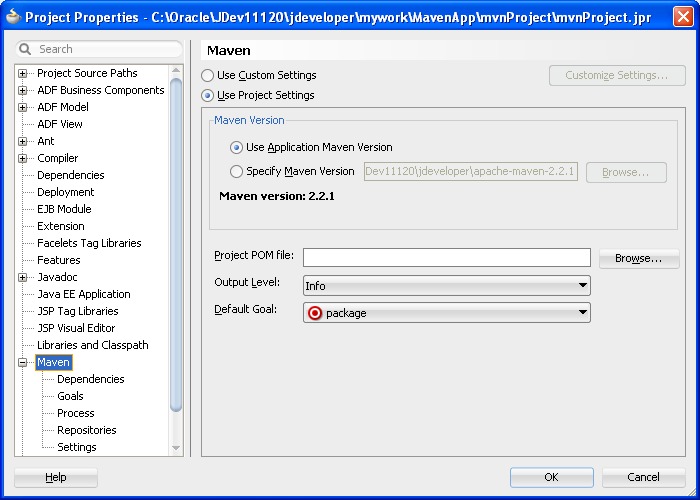Select Features in the tree
This screenshot has height=500, width=700.
coord(59,260)
